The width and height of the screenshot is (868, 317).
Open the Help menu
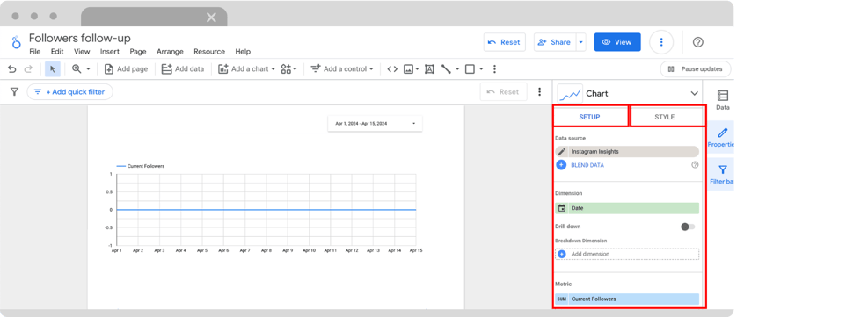pos(243,51)
